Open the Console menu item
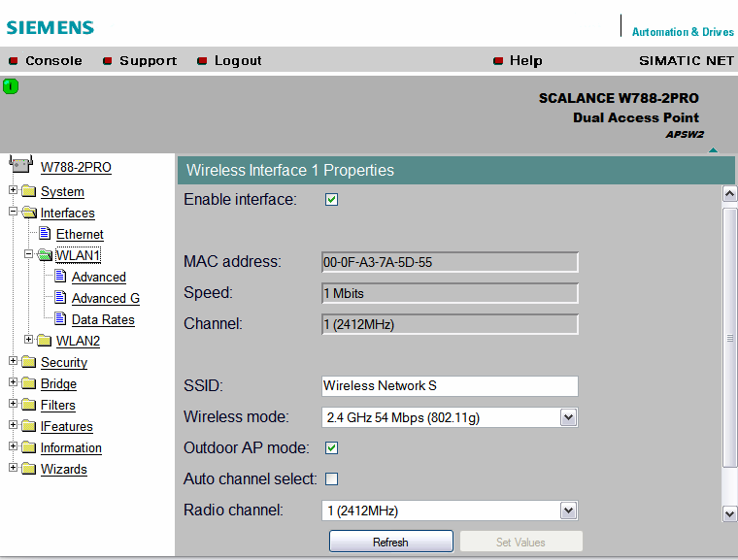The image size is (738, 560). click(53, 61)
